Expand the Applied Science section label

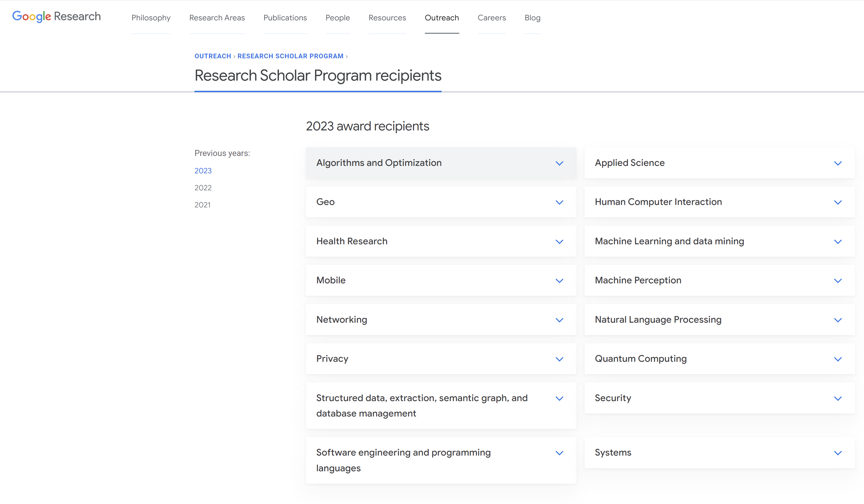(630, 163)
